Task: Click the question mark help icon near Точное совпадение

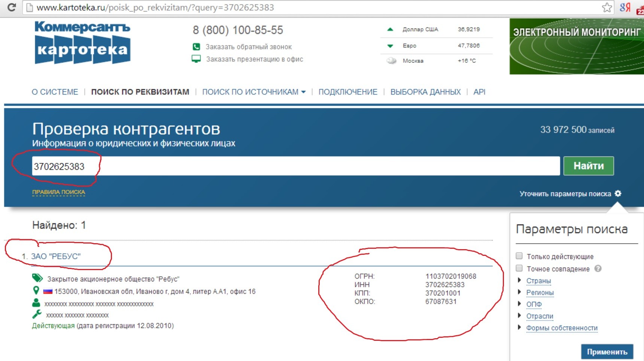Action: click(598, 269)
